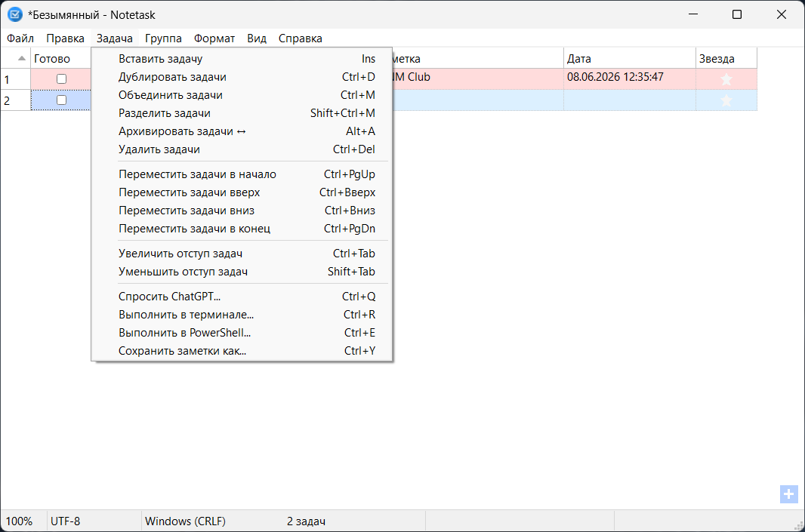Click the Звезда column header

(726, 59)
